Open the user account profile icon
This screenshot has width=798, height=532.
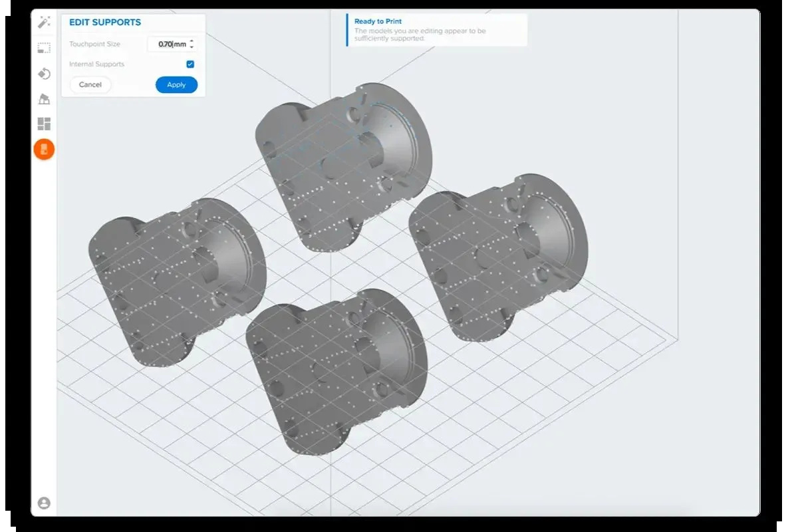click(44, 503)
